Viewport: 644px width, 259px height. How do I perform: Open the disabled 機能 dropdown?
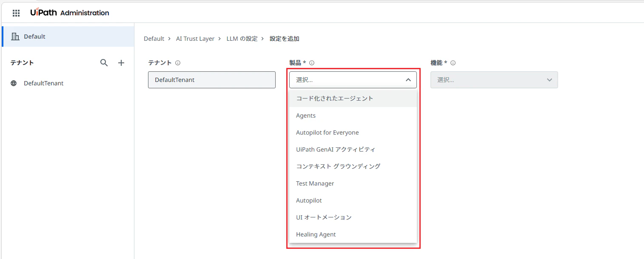494,80
